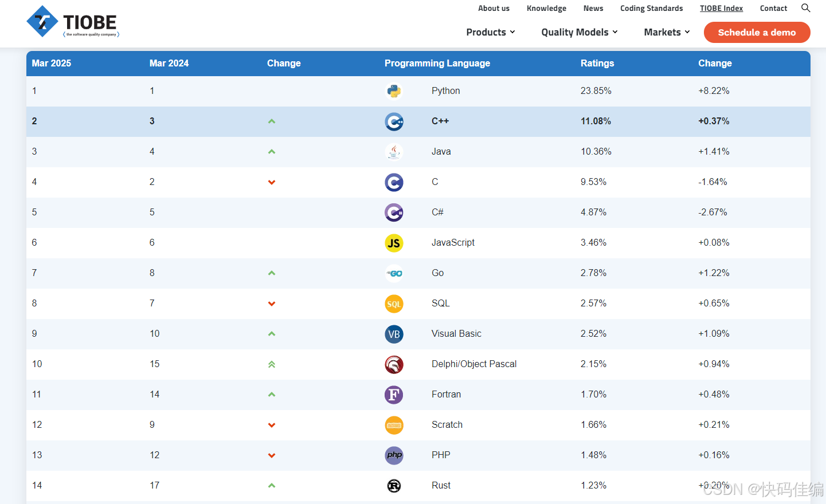Click the red down arrow in Scratch row
The height and width of the screenshot is (504, 826).
coord(272,425)
